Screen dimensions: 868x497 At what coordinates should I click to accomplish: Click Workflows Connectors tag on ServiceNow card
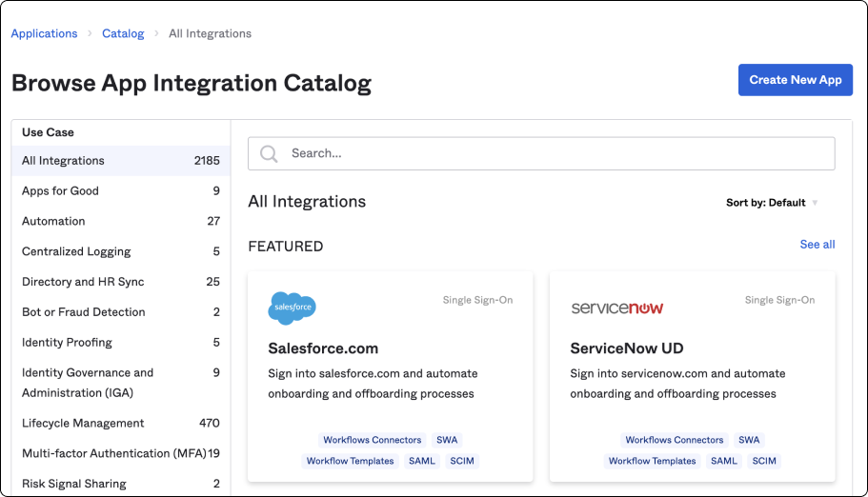click(x=675, y=440)
